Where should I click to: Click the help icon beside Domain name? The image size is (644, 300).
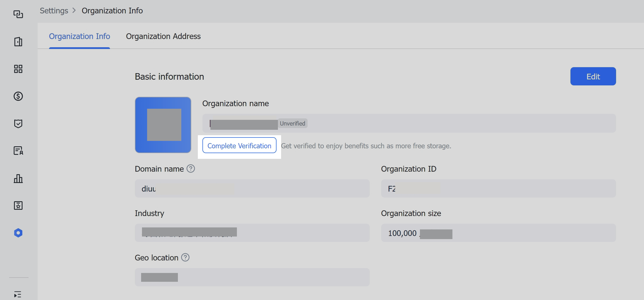(x=191, y=169)
